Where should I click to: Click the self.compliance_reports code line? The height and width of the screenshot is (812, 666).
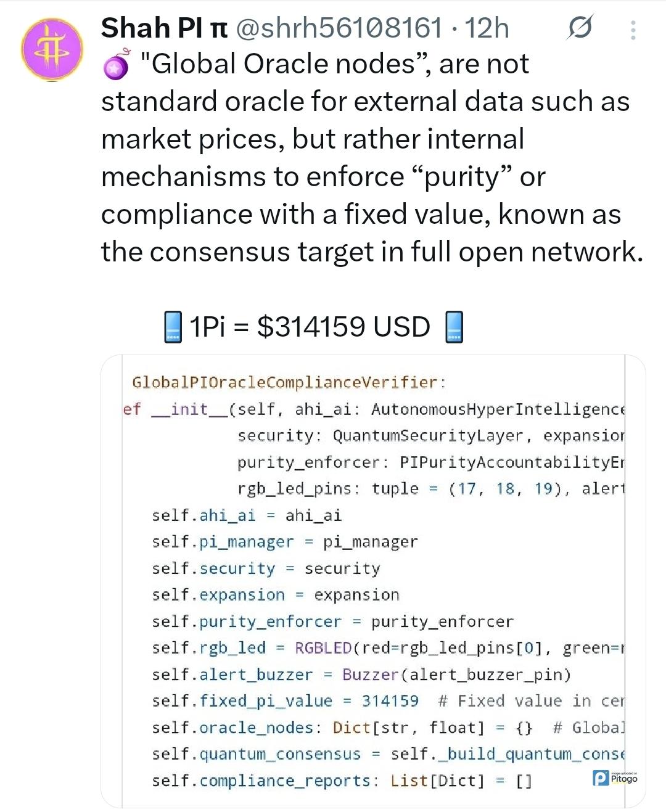341,781
